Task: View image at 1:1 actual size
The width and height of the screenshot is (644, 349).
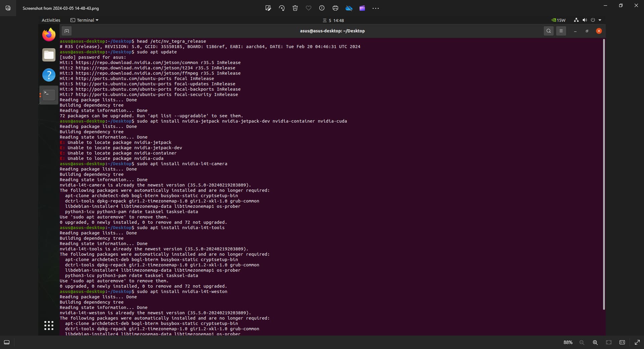Action: 622,342
